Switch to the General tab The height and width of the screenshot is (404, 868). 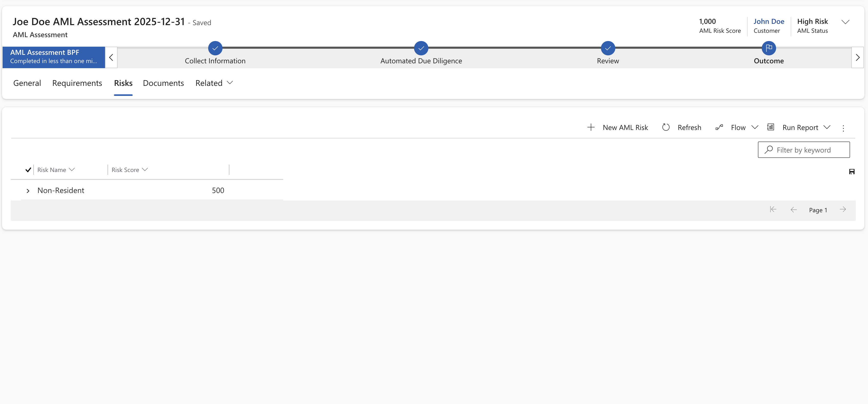click(x=27, y=83)
